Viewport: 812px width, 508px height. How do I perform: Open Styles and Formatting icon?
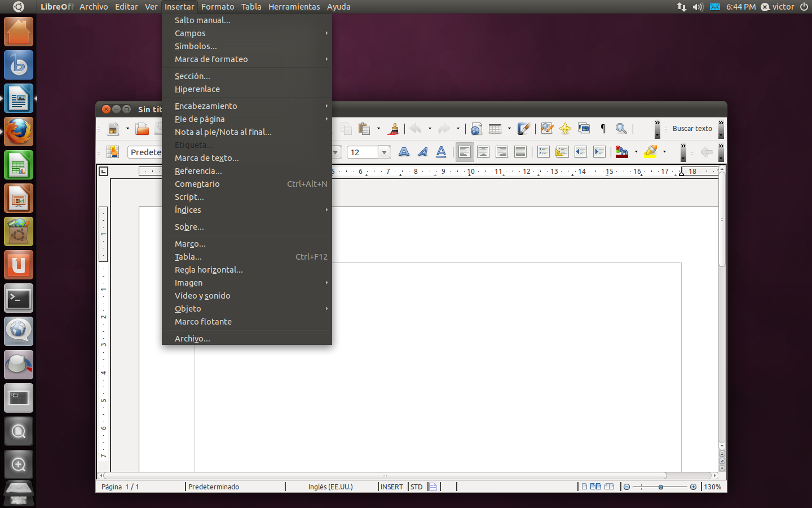coord(113,152)
